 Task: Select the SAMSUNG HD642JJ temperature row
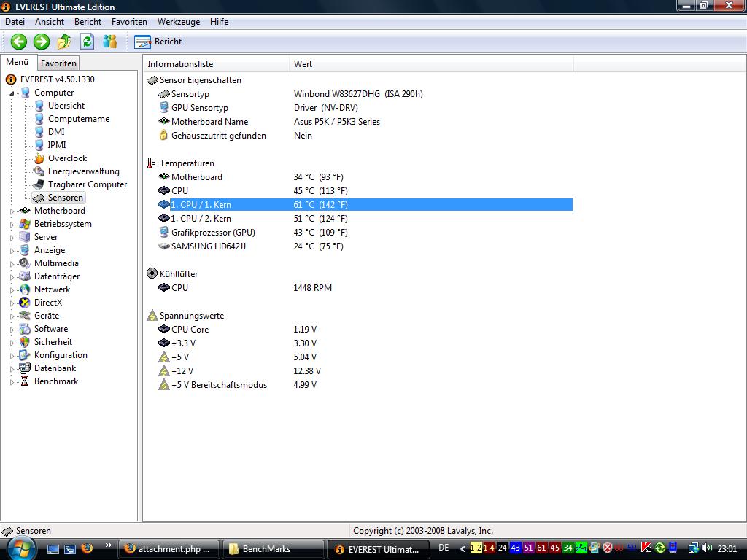[365, 246]
